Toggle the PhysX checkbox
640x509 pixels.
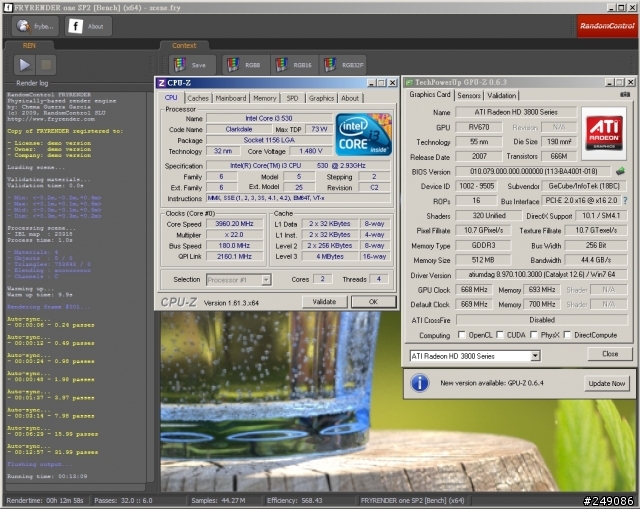point(533,335)
